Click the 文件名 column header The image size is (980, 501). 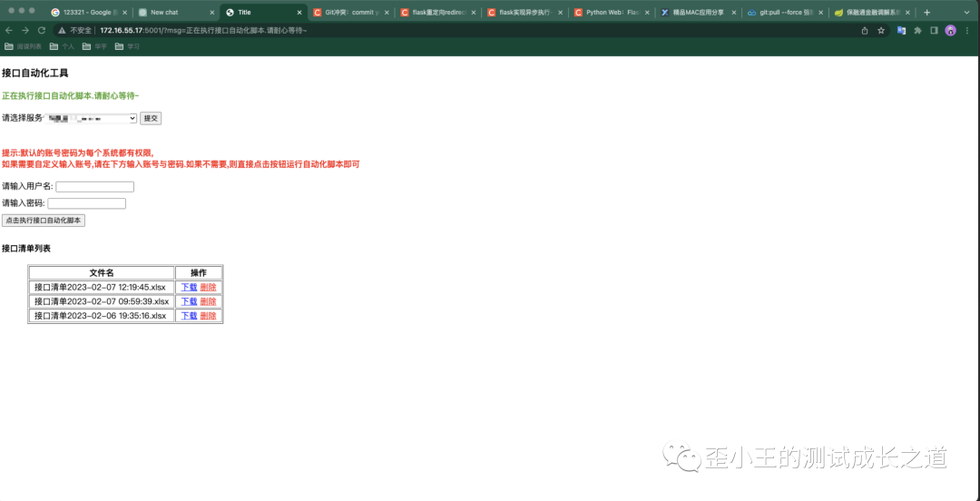(102, 273)
